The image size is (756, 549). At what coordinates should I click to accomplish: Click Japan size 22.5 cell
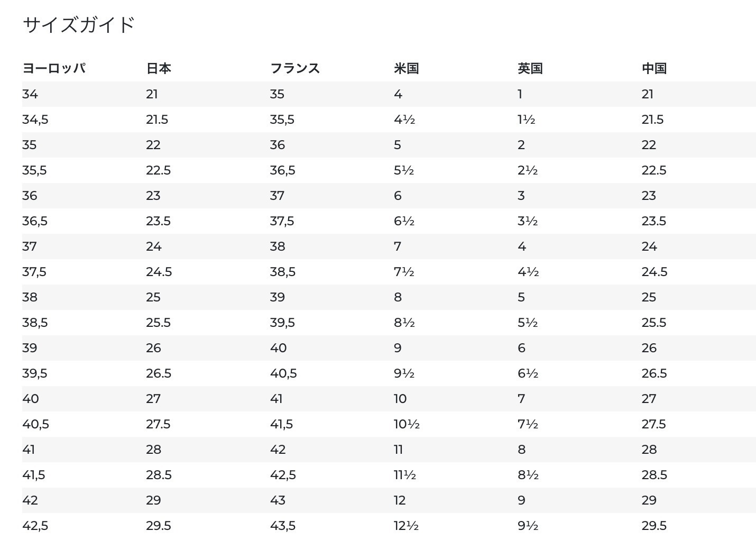159,170
